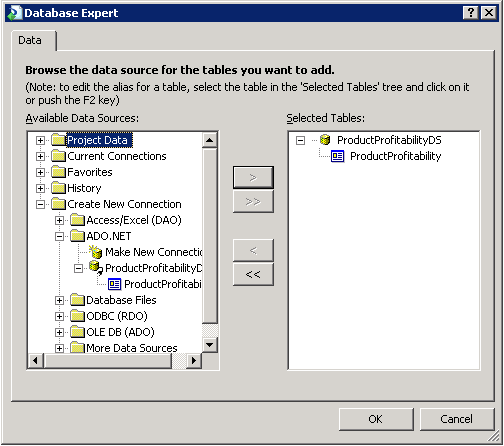Image resolution: width=504 pixels, height=446 pixels.
Task: Click the remove table '<' button
Action: [x=253, y=250]
